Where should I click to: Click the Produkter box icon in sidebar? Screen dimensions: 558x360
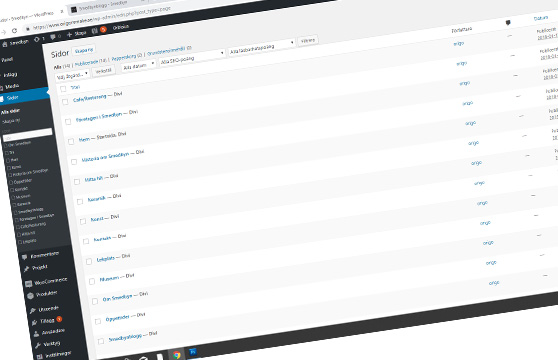point(30,296)
